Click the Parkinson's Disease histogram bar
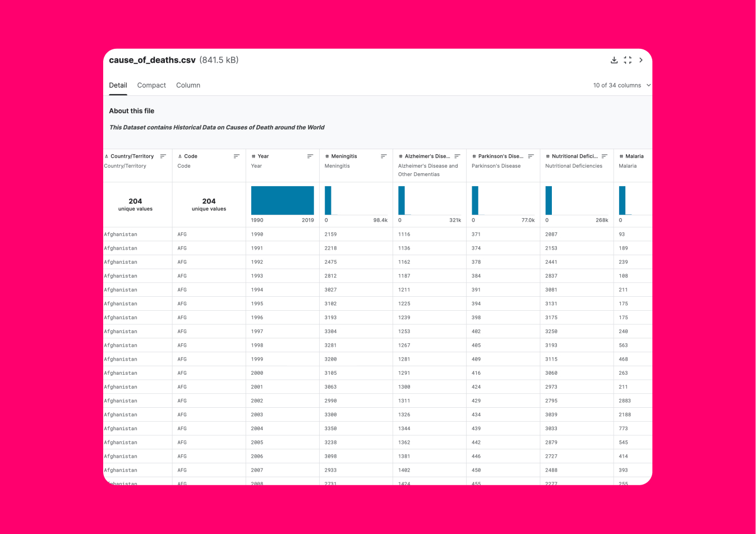This screenshot has width=756, height=534. click(x=475, y=200)
